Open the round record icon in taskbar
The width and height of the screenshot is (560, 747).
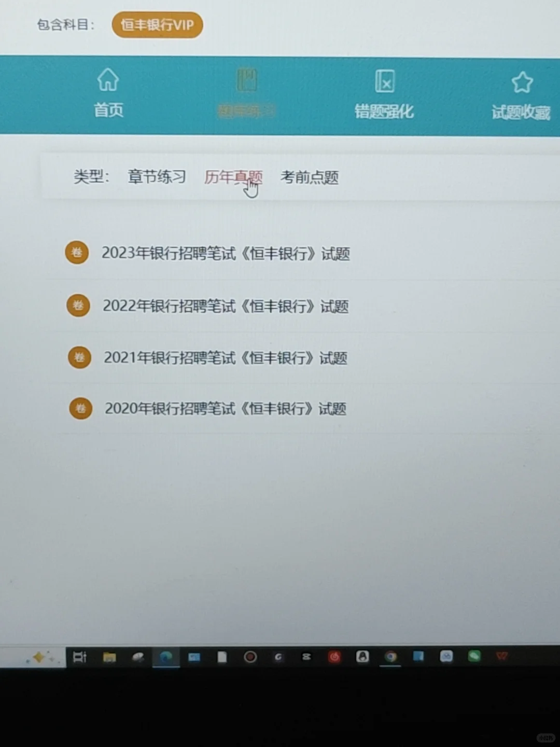(x=250, y=657)
